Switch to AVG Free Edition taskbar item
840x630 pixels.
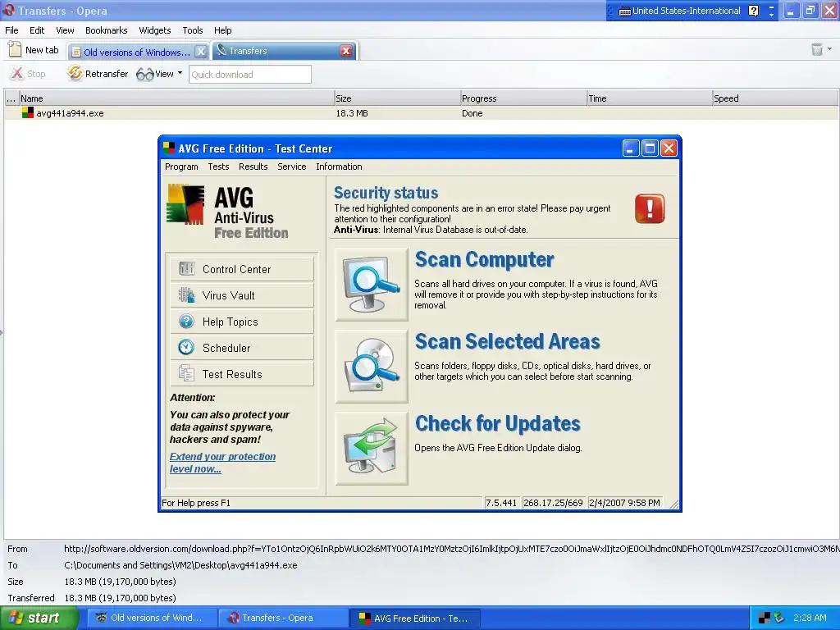(x=416, y=618)
